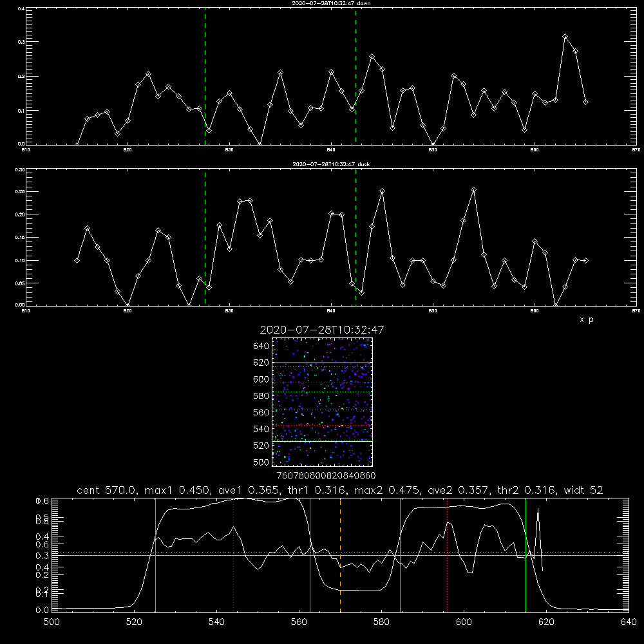644x644 pixels.
Task: Click the 'x p' axis label
Action: coord(587,319)
